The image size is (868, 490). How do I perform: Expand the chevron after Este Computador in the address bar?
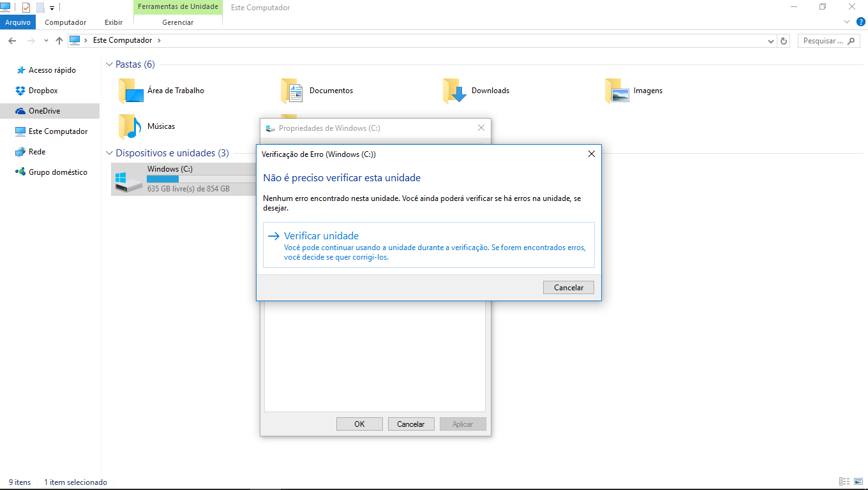(159, 40)
